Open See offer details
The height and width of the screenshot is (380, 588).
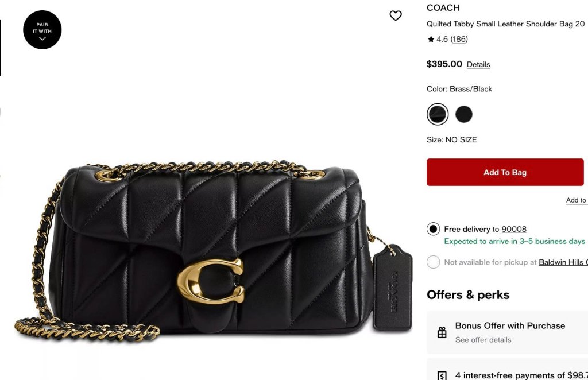click(x=483, y=340)
